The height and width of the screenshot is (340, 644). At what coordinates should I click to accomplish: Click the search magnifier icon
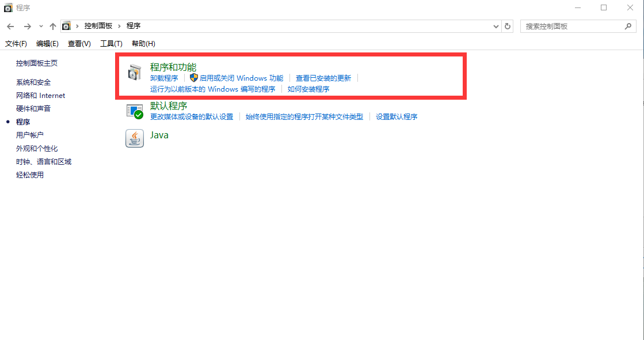click(x=628, y=27)
